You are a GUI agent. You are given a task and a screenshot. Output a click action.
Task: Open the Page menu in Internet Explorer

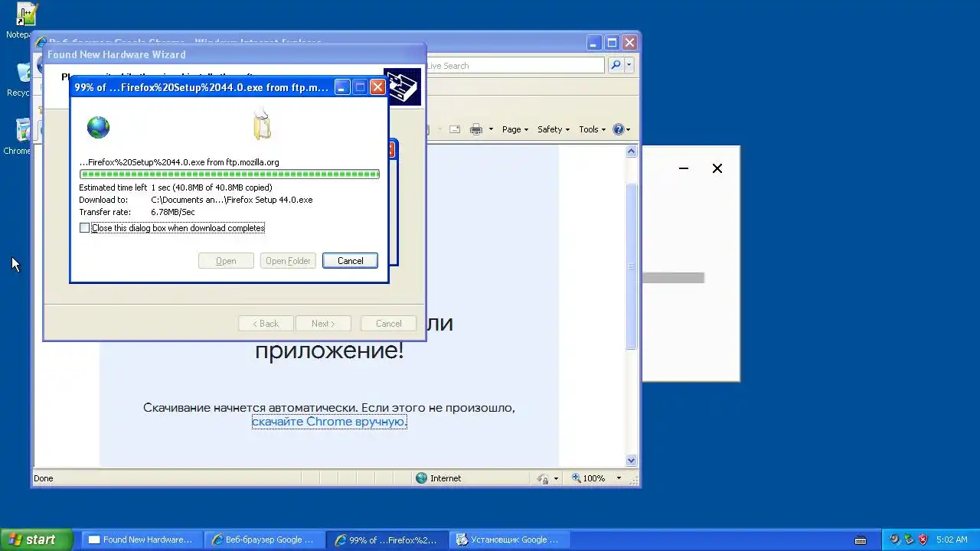point(515,129)
